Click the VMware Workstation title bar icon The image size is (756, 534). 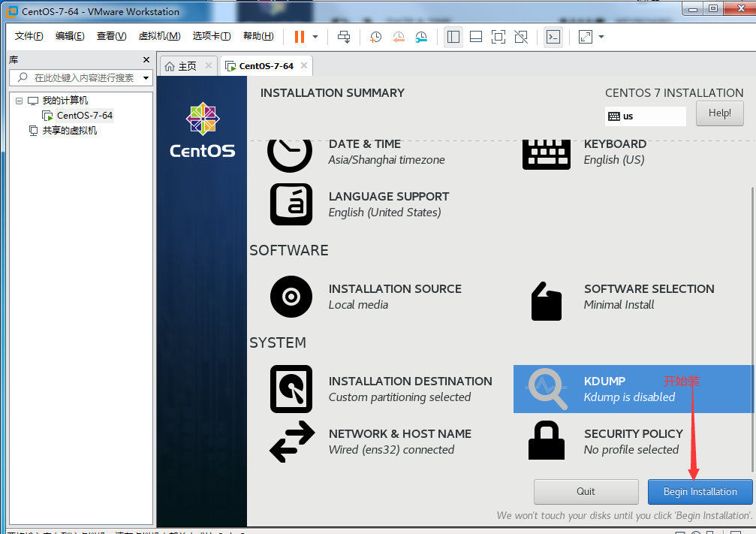pyautogui.click(x=11, y=11)
